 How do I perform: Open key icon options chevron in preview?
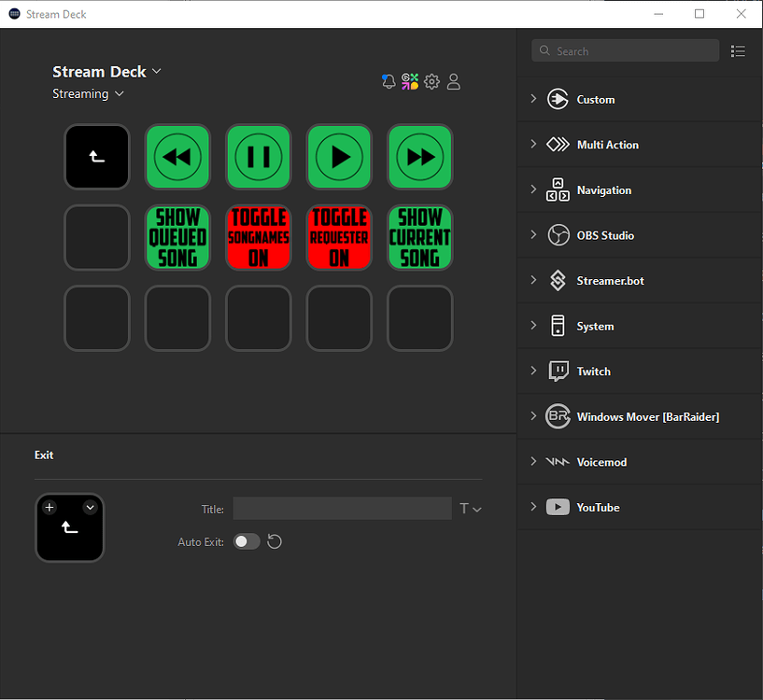[90, 508]
